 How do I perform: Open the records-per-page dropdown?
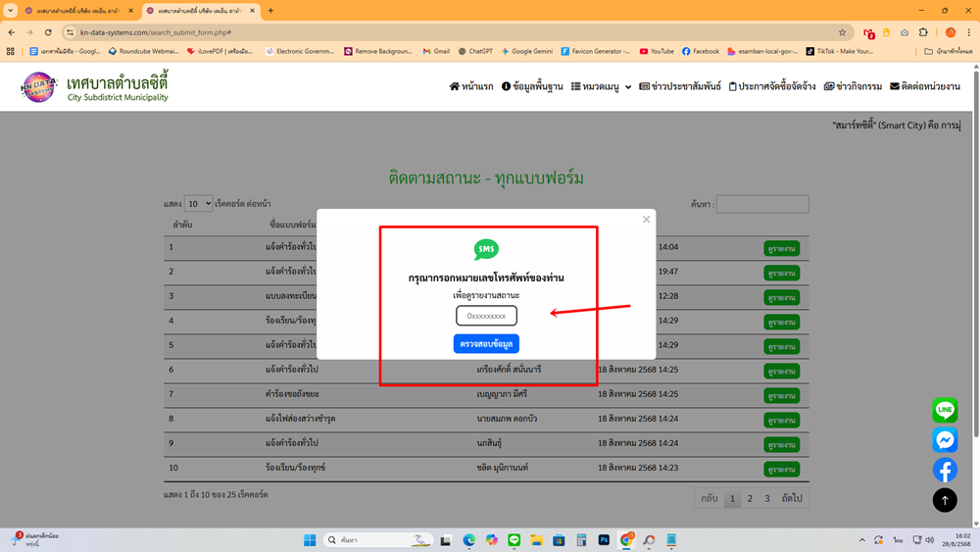(x=198, y=204)
